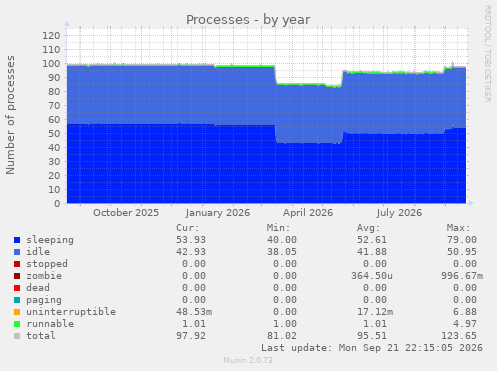Click the y-axis label 0
The image size is (497, 371).
tap(57, 204)
